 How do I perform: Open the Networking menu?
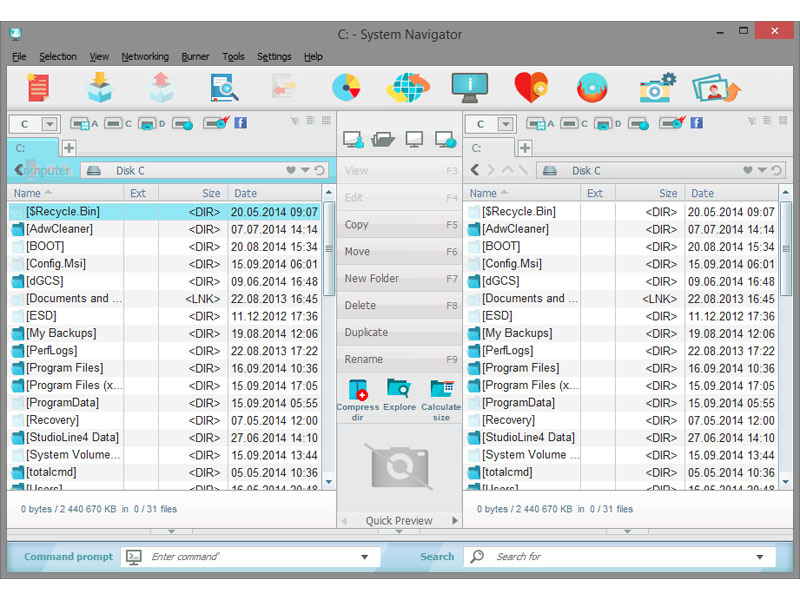point(145,57)
